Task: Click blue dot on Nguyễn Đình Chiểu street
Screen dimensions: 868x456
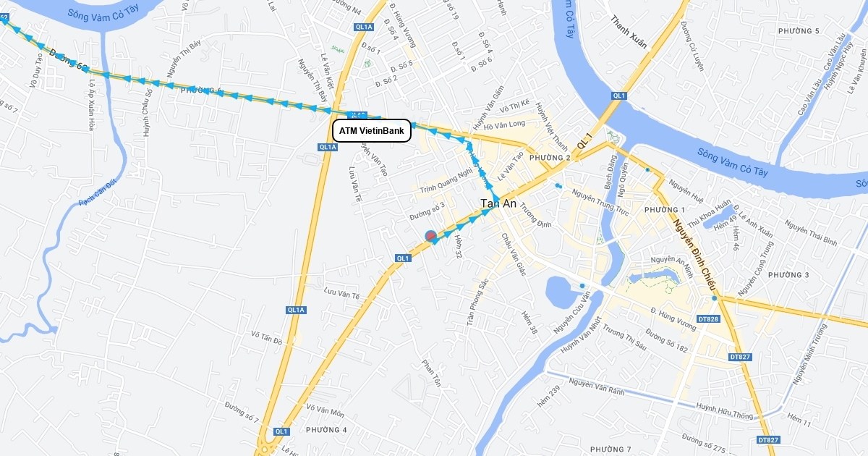Action: click(714, 297)
